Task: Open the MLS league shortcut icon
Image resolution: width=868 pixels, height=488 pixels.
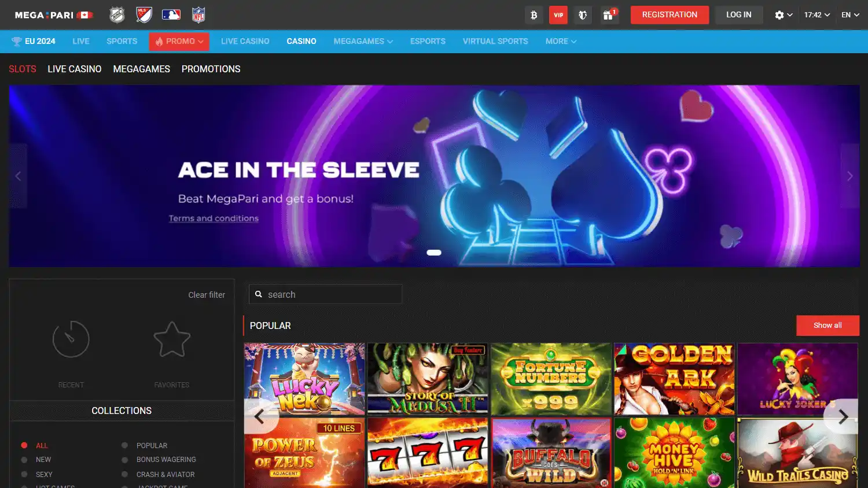Action: tap(144, 14)
